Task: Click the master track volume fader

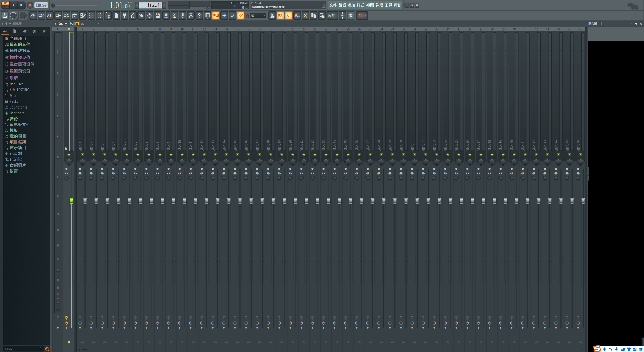Action: (x=71, y=201)
